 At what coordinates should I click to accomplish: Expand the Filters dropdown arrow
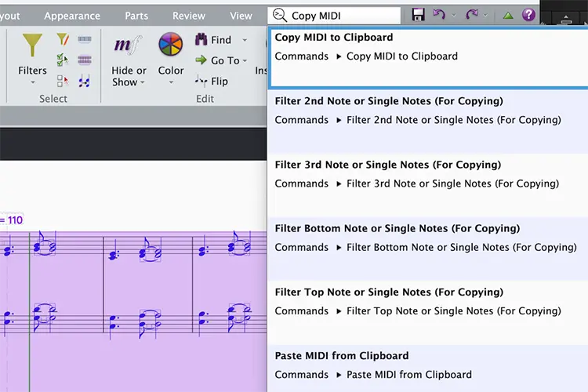tap(33, 82)
